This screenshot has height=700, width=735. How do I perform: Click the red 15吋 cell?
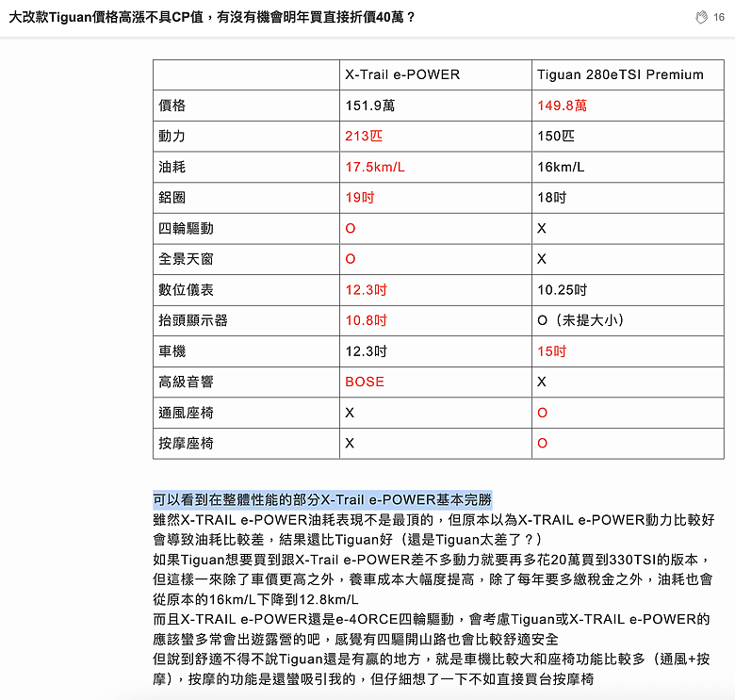(551, 350)
